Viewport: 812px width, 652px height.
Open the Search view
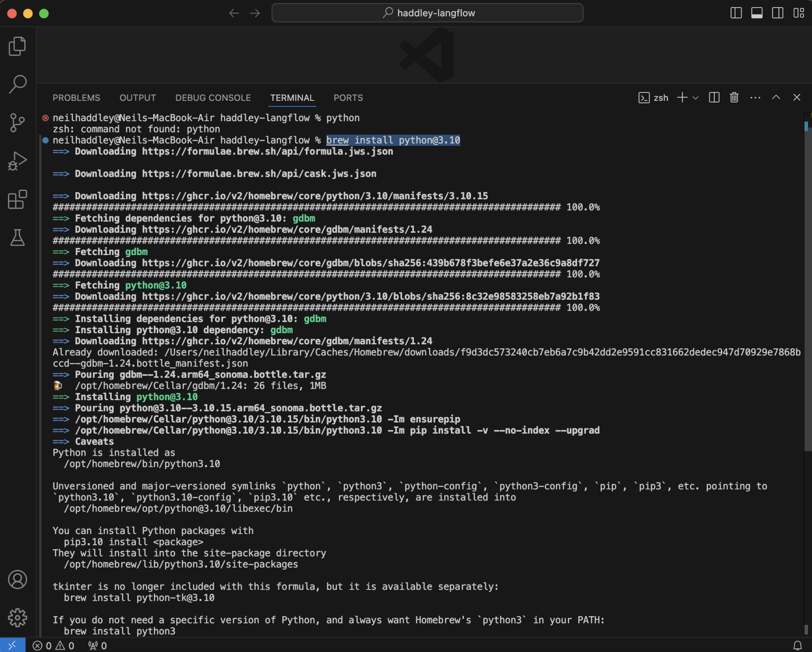pos(17,84)
